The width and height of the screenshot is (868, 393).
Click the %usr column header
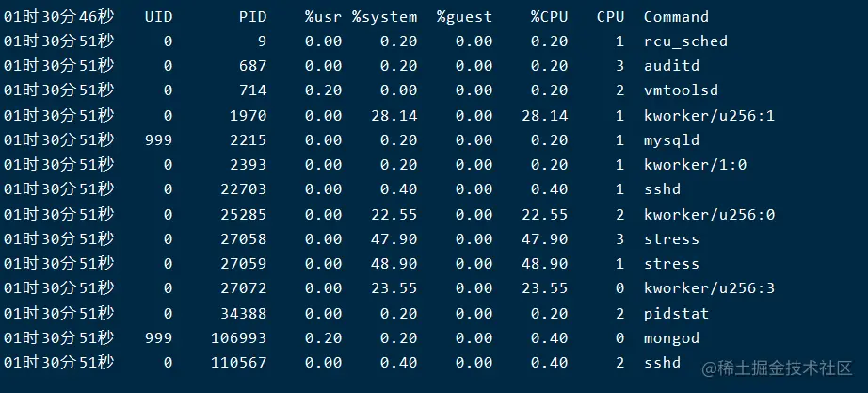tap(323, 17)
